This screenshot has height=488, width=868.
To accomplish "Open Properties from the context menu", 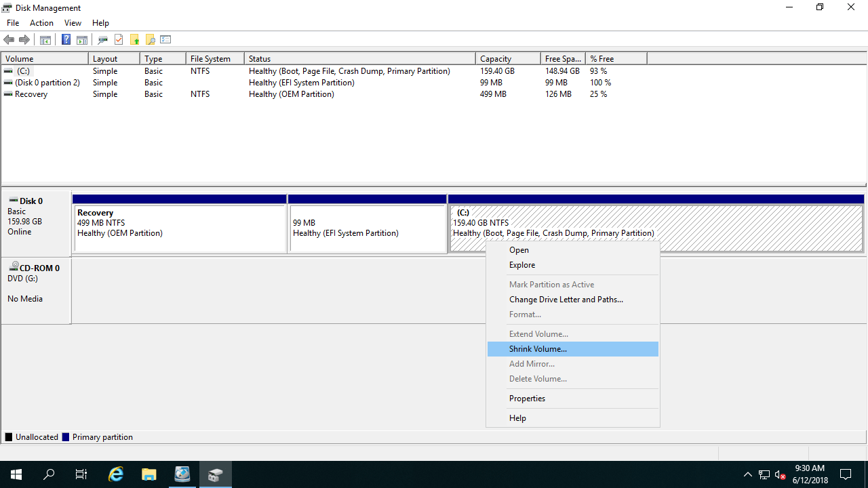I will pyautogui.click(x=527, y=398).
